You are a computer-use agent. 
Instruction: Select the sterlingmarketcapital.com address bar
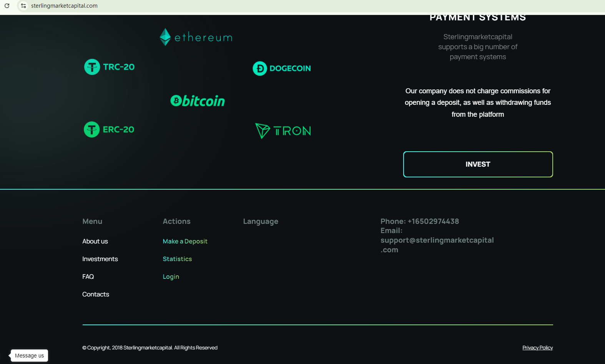pyautogui.click(x=64, y=6)
